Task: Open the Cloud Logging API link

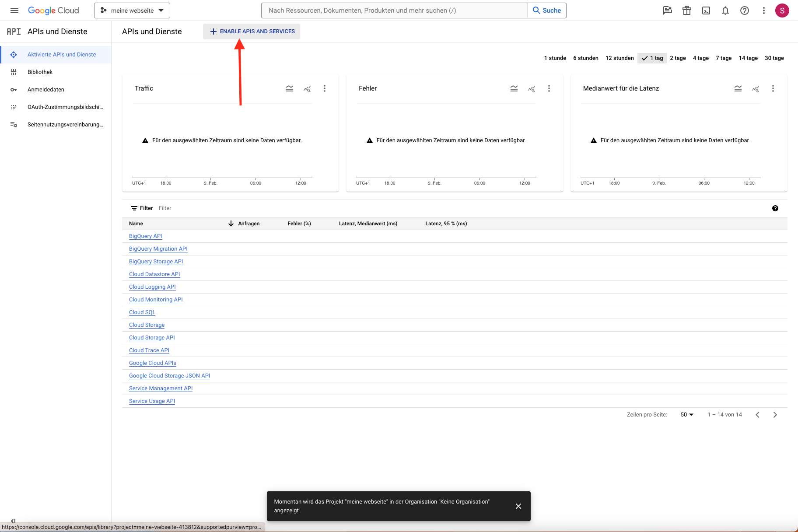Action: click(152, 287)
